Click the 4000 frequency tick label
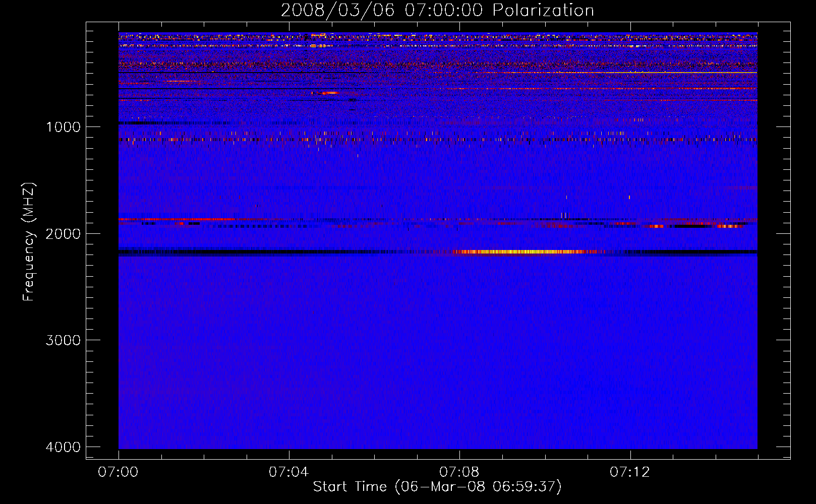 [x=63, y=447]
